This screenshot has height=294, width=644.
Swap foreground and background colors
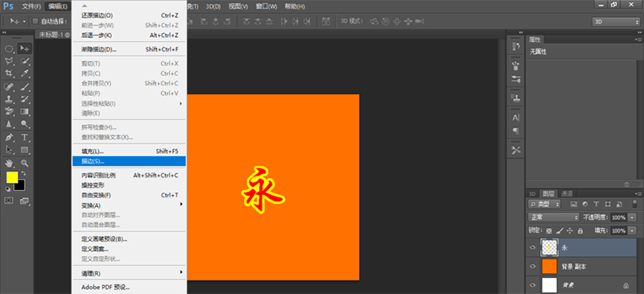pos(23,173)
